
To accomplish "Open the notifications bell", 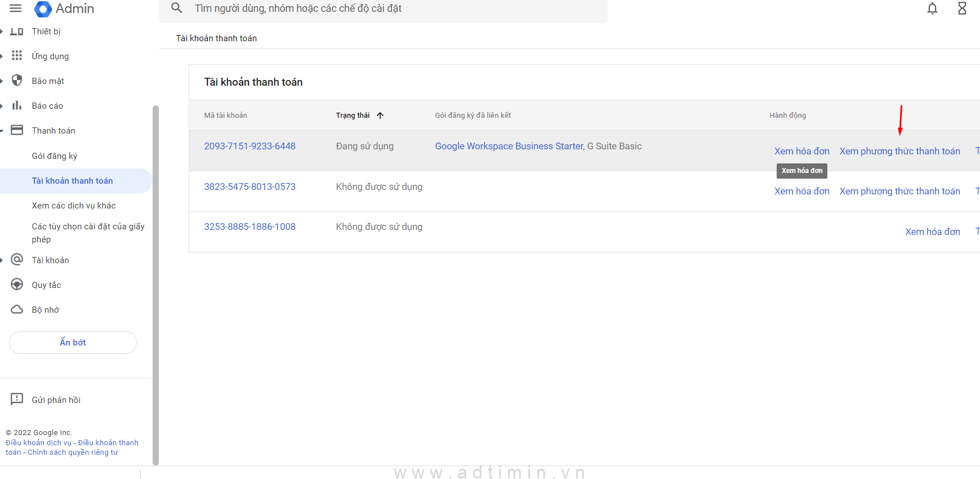I will [x=933, y=8].
